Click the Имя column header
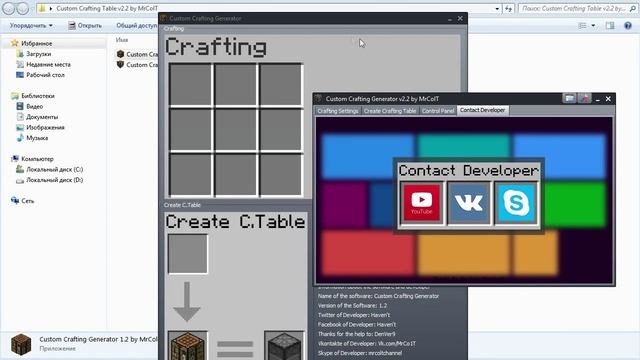 click(x=122, y=40)
